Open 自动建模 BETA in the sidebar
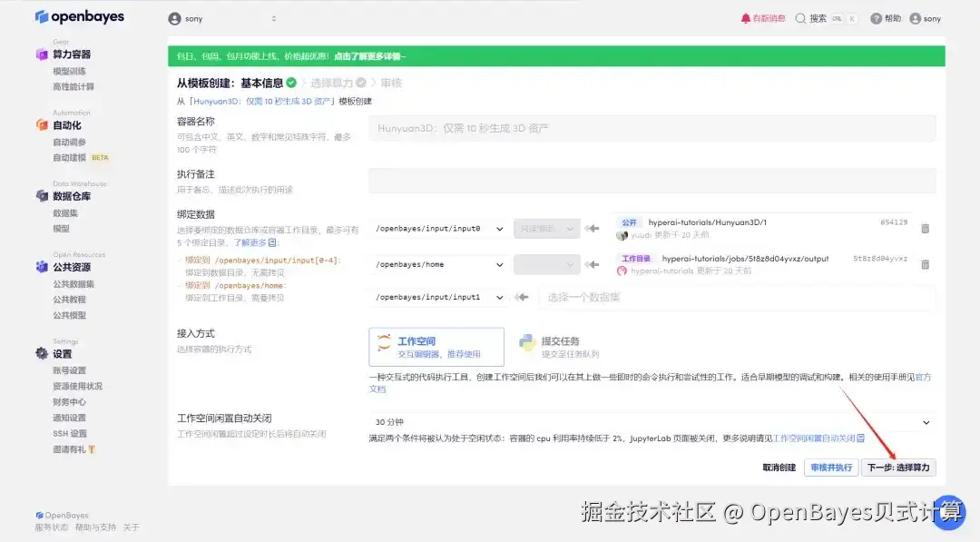Viewport: 980px width, 542px height. pyautogui.click(x=81, y=158)
